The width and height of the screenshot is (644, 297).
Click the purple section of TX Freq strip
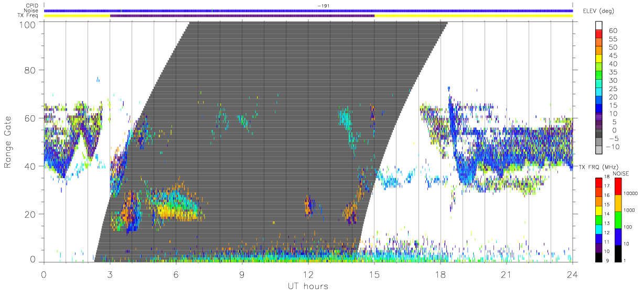(x=242, y=15)
